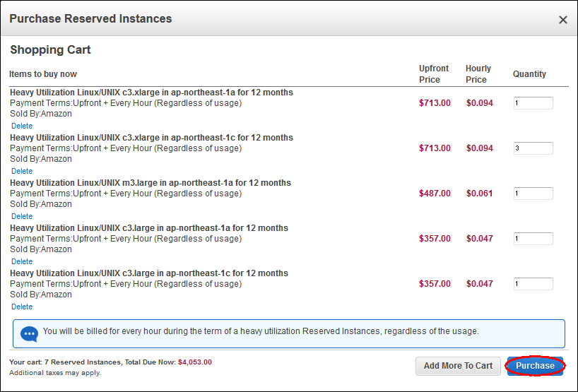Click the speech bubble info icon
This screenshot has height=392, width=578.
click(29, 333)
